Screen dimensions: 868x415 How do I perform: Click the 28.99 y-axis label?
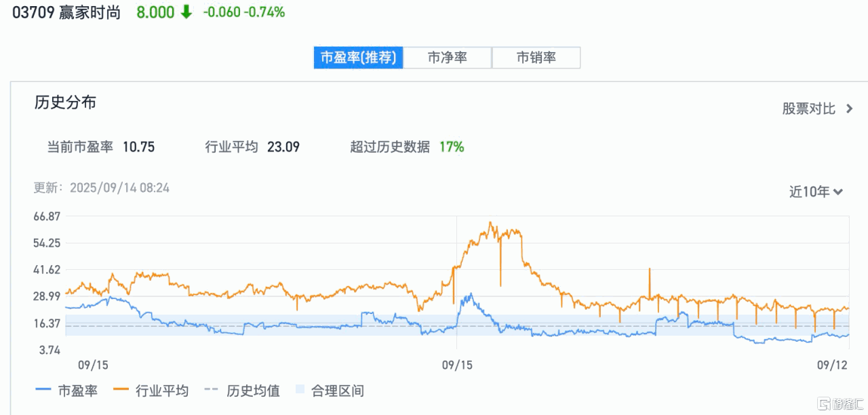pos(47,296)
